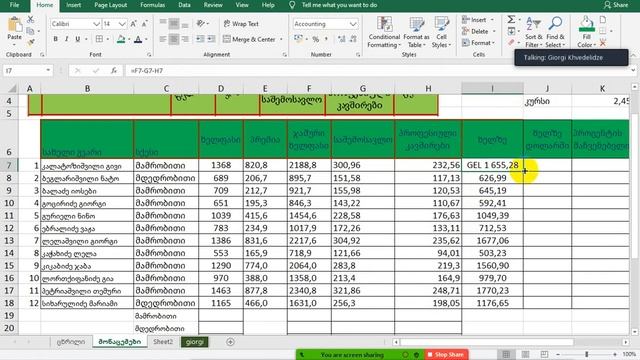Click the Name Box showing I7
Viewport: 640px width, 360px height.
click(x=28, y=71)
